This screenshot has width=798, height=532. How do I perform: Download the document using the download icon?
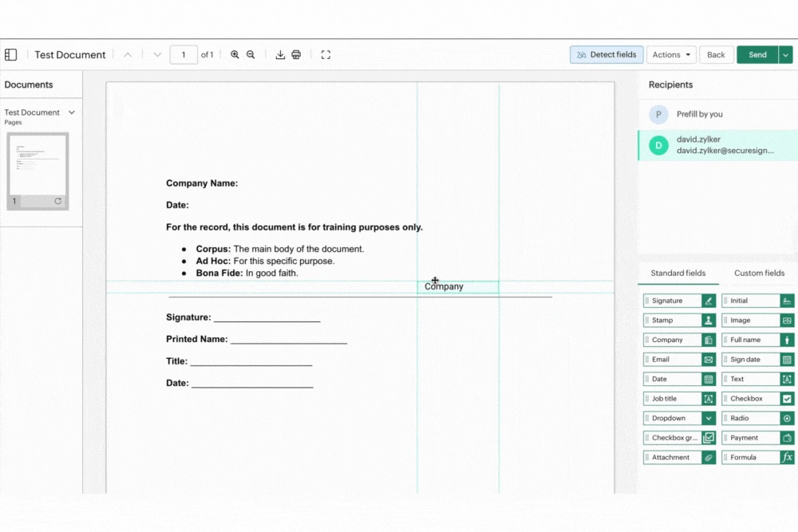[x=280, y=55]
